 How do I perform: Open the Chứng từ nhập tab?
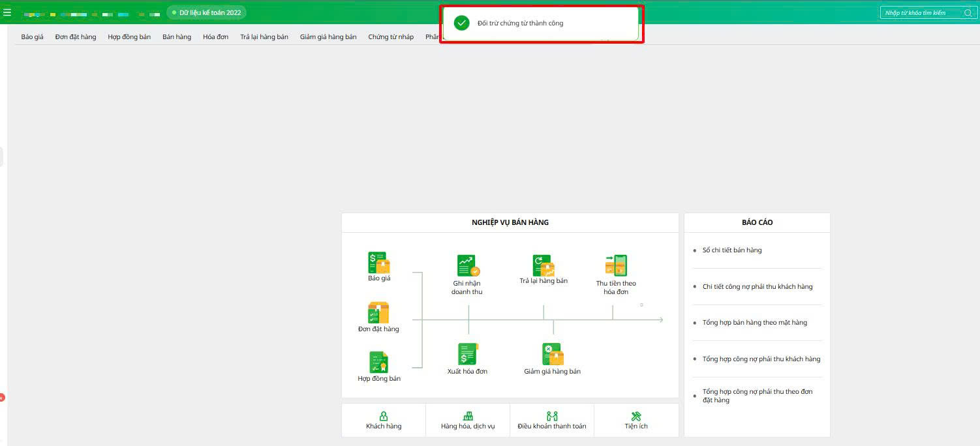[x=391, y=37]
